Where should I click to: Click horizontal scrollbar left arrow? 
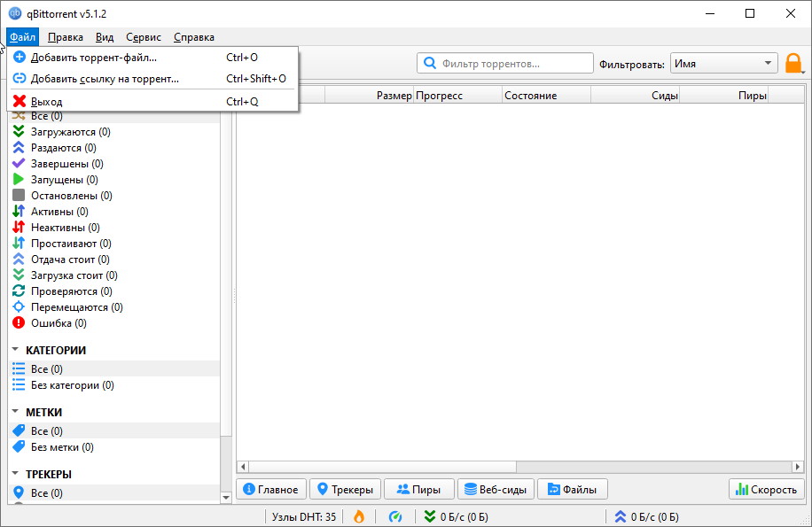[243, 467]
